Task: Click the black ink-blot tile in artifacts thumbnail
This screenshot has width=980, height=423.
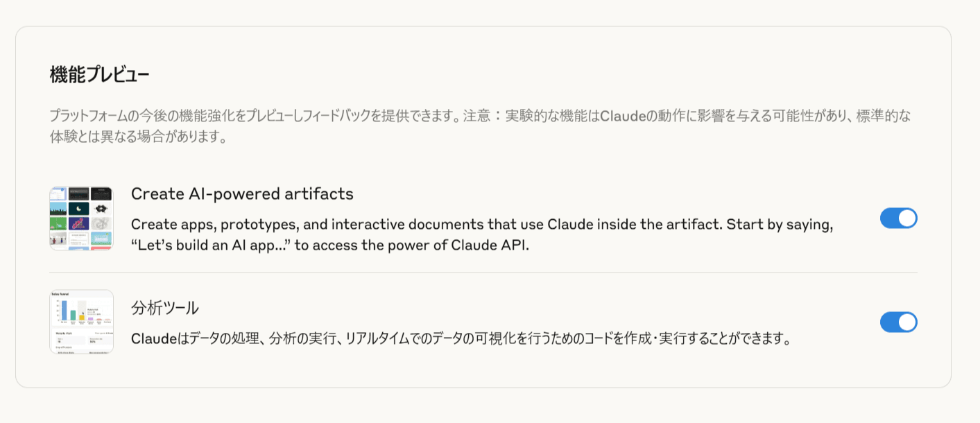Action: (101, 208)
